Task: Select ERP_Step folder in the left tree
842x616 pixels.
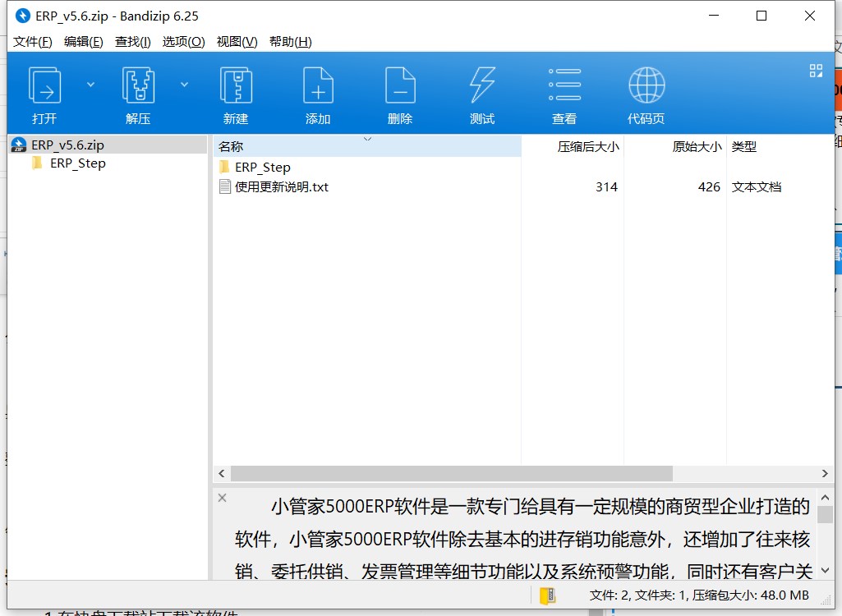Action: click(x=77, y=163)
